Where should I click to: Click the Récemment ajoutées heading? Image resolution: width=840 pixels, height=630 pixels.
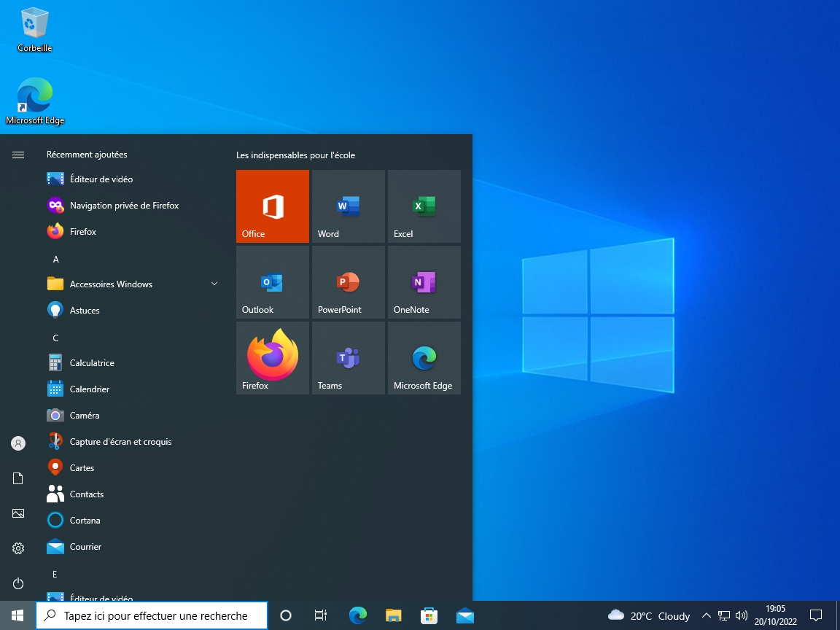click(x=87, y=155)
